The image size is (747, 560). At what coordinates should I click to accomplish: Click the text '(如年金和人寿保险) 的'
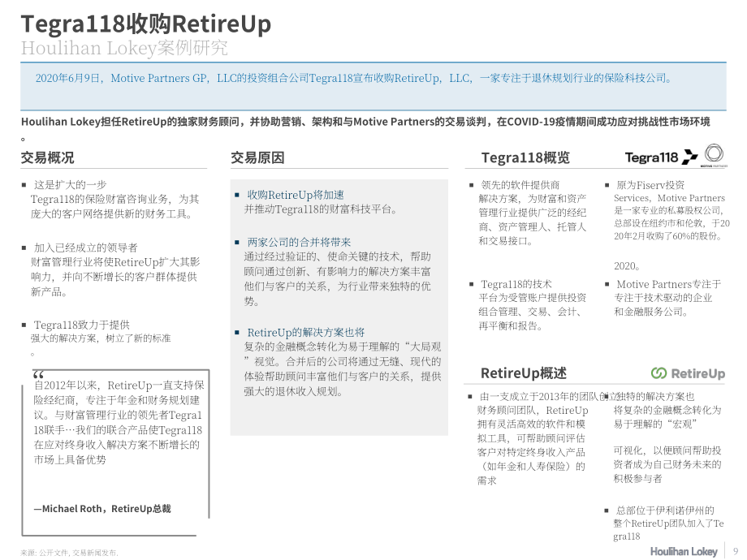pyautogui.click(x=531, y=466)
